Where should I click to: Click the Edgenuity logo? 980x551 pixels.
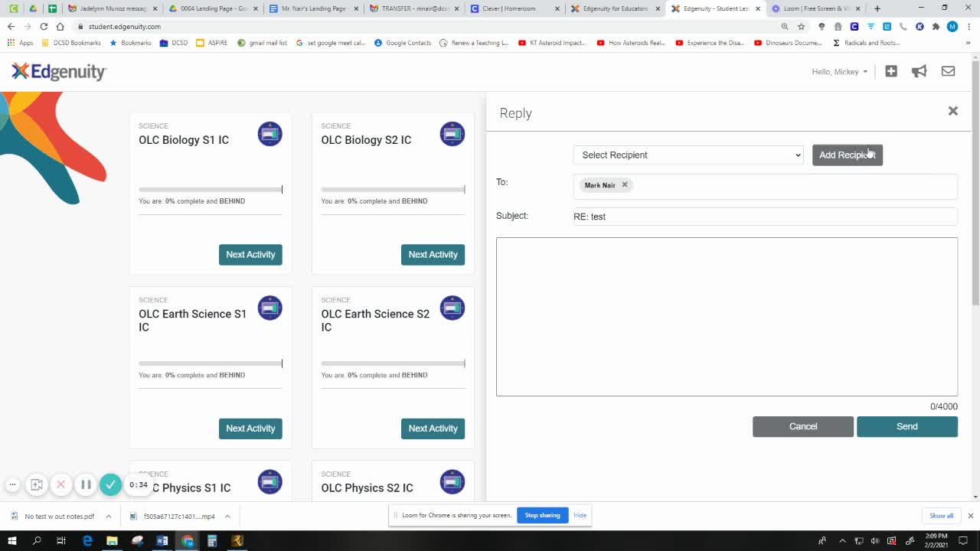(58, 71)
